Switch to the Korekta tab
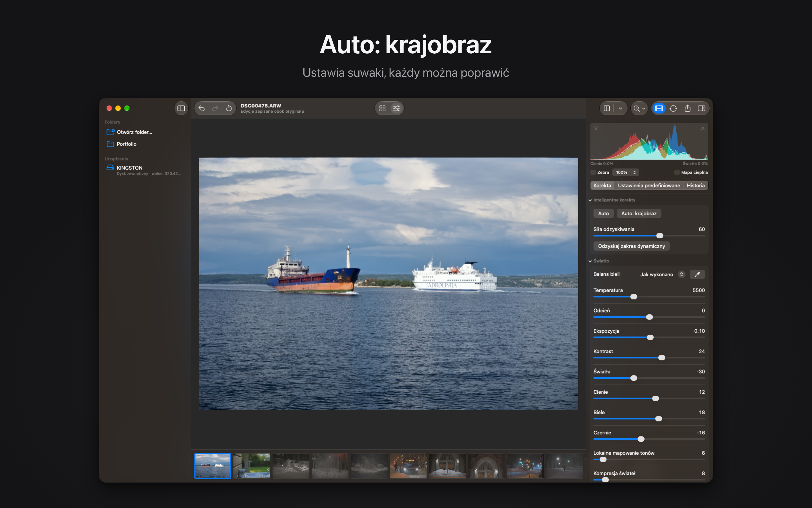 pos(602,185)
